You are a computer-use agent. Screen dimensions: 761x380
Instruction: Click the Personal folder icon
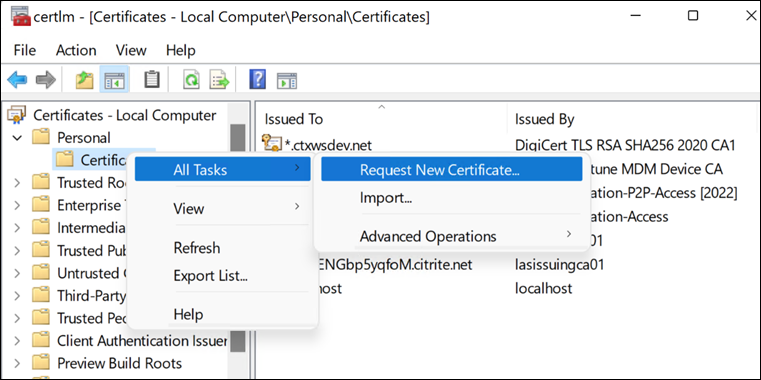[41, 137]
